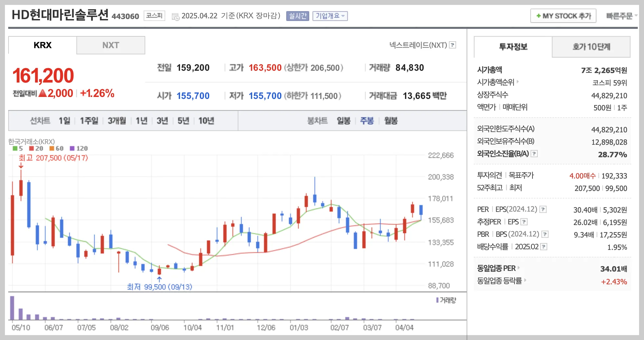Switch to the NXT tab

(111, 45)
